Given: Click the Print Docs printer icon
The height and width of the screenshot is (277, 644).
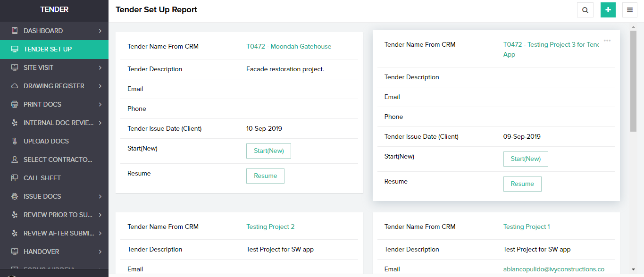Looking at the screenshot, I should pos(15,104).
